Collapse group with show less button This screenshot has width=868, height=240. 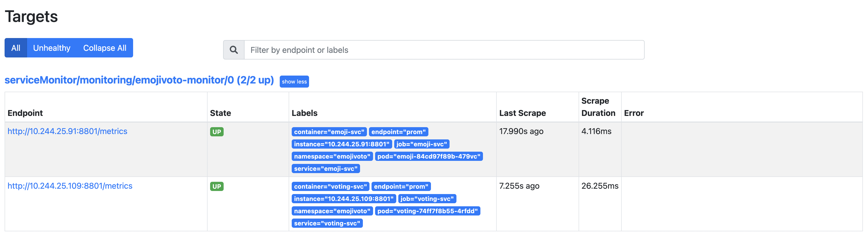click(294, 82)
